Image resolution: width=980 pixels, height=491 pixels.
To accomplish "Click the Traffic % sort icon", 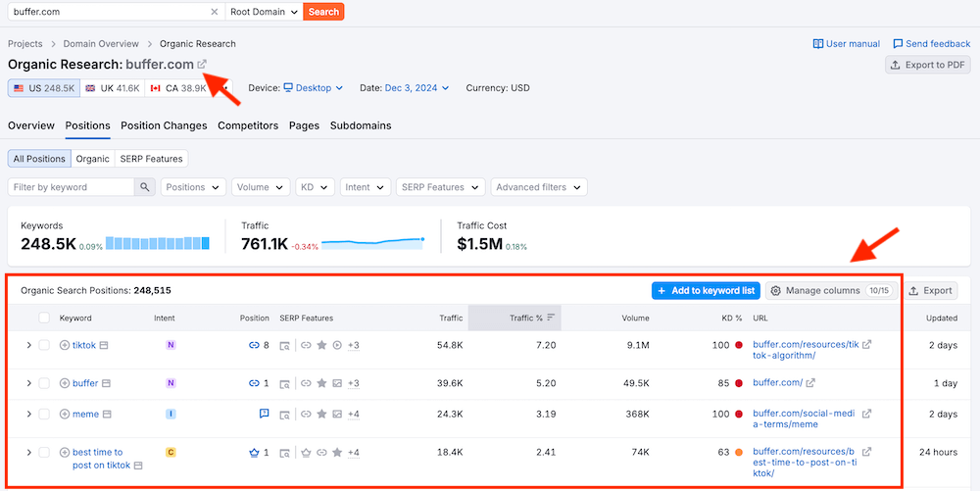I will (x=551, y=318).
